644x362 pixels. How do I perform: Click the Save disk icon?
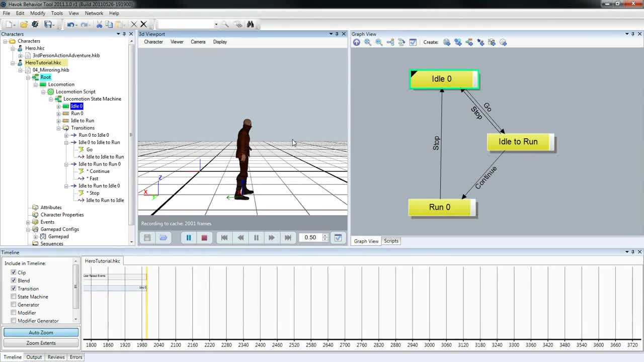click(x=49, y=24)
